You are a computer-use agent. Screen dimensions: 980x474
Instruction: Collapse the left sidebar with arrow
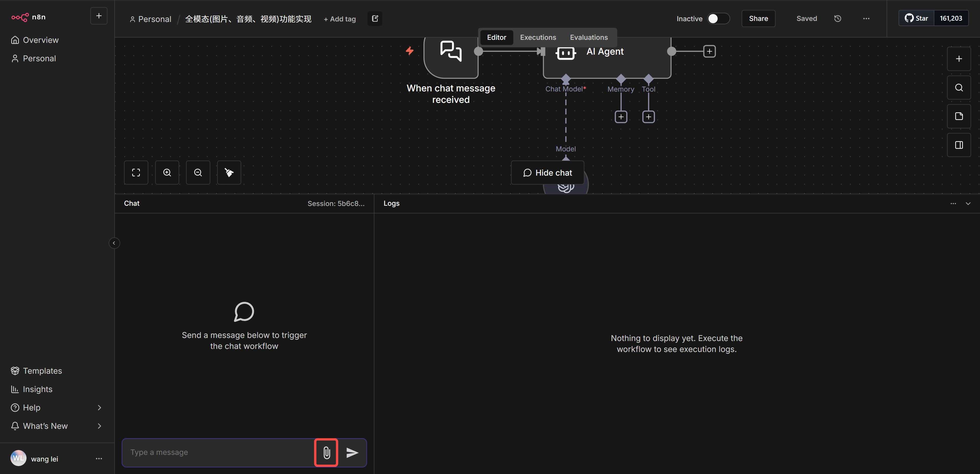pos(114,243)
